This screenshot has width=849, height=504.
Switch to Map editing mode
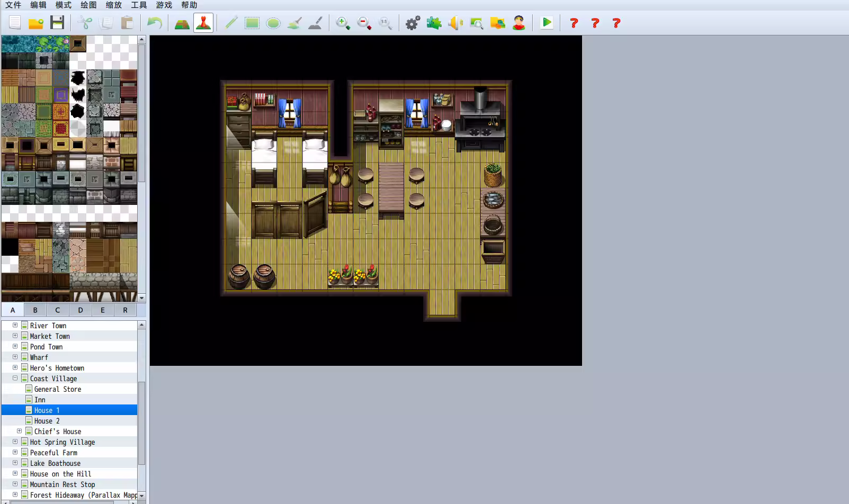[x=182, y=23]
